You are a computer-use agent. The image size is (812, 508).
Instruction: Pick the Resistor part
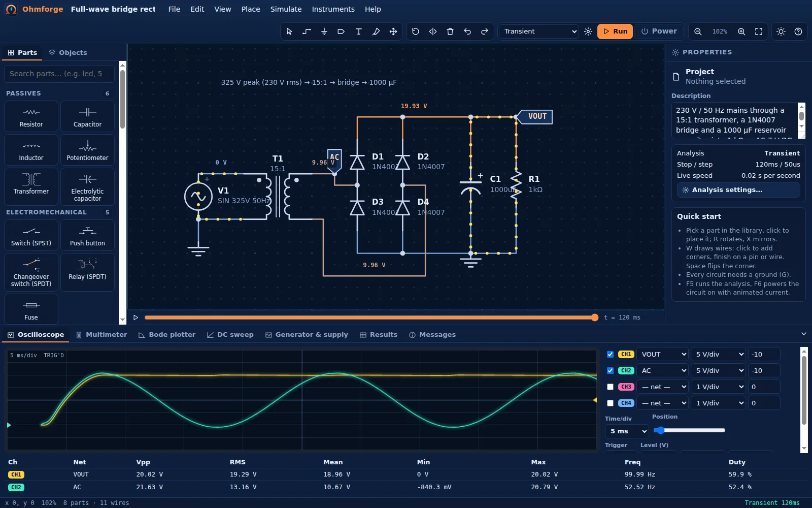coord(31,117)
